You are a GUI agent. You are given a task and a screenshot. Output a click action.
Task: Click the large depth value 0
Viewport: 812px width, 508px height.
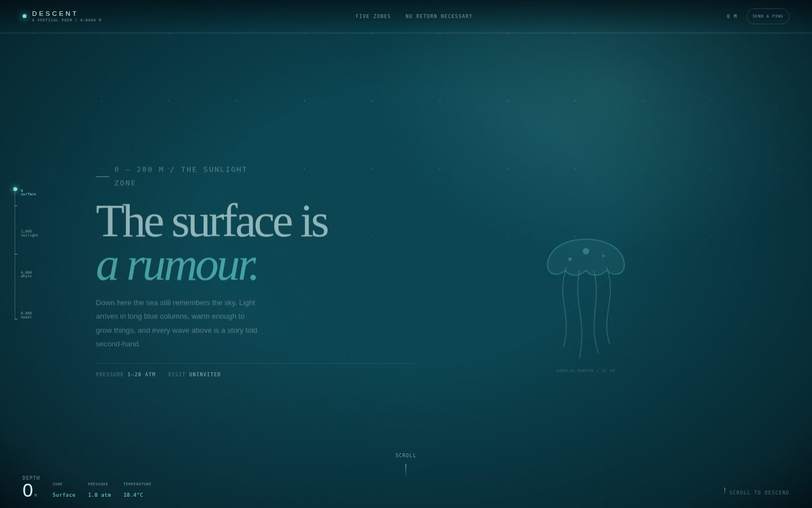pos(28,491)
